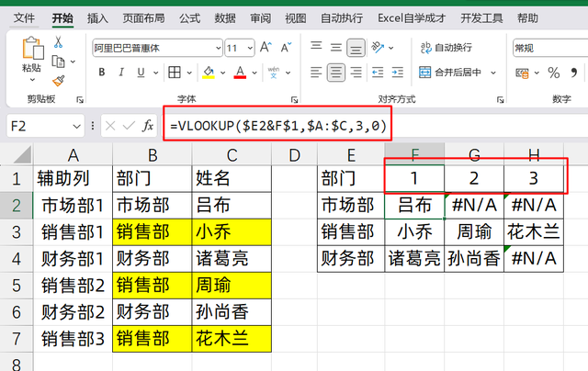Open the font name dropdown
The height and width of the screenshot is (371, 588).
coord(219,48)
